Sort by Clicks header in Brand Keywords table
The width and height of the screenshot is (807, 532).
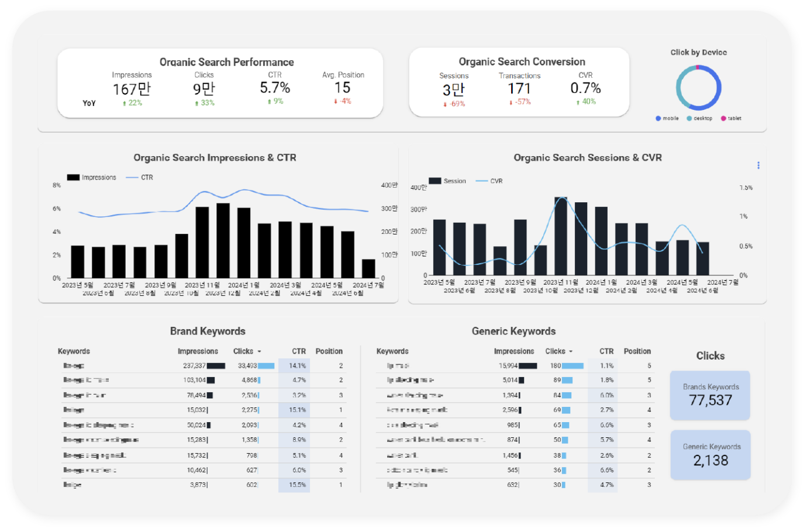(243, 351)
